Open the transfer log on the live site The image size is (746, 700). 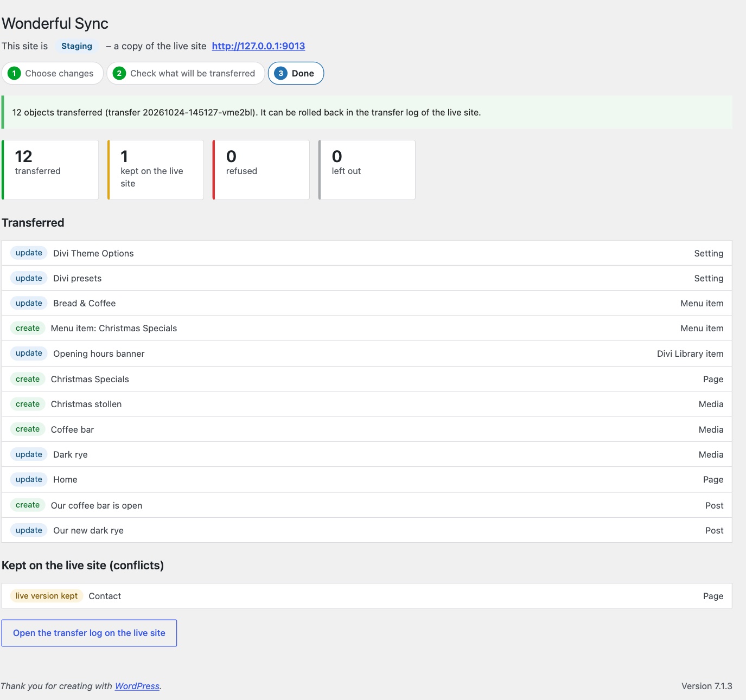click(89, 633)
